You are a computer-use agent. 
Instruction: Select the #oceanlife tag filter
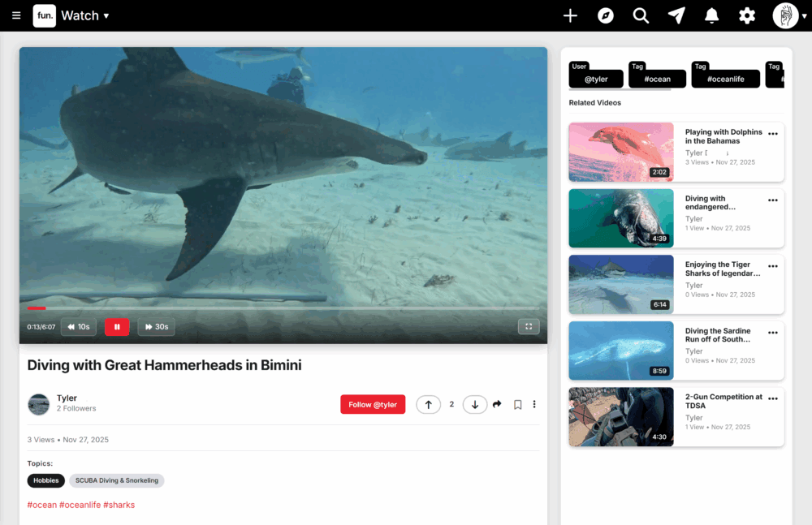pyautogui.click(x=725, y=79)
